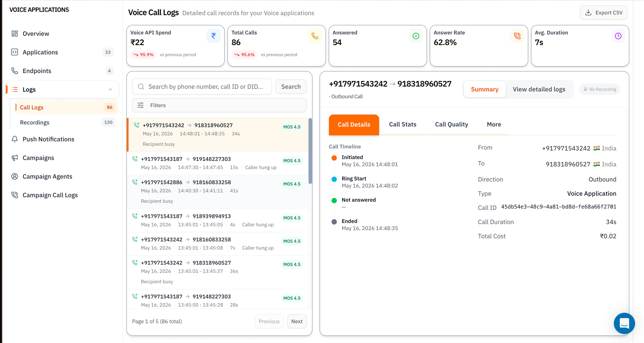Viewport: 644px width, 343px height.
Task: Click the call list scrollbar
Action: pyautogui.click(x=310, y=151)
